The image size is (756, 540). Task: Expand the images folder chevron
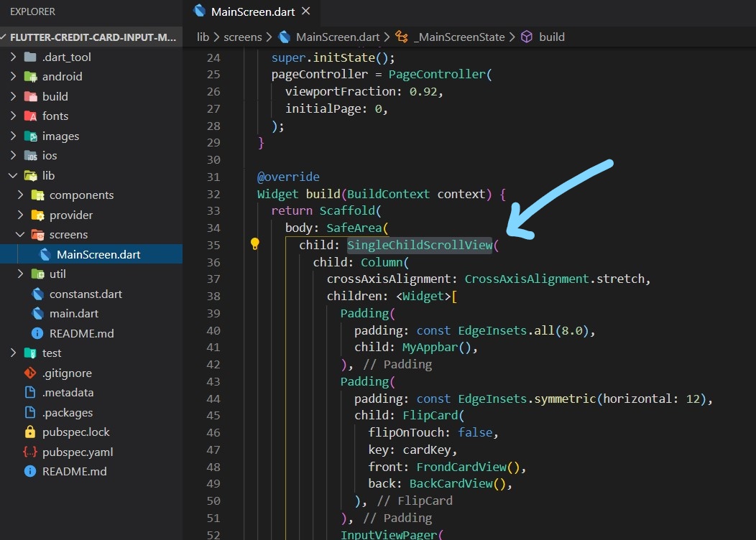coord(14,136)
